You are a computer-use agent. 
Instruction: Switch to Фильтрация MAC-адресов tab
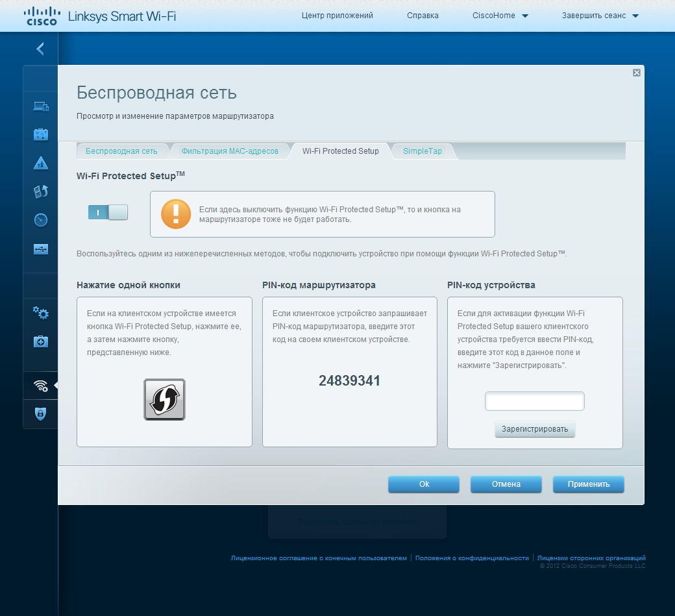pos(230,151)
